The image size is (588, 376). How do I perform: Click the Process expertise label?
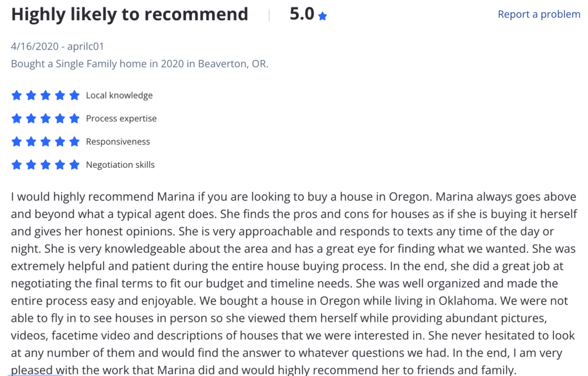pyautogui.click(x=121, y=118)
